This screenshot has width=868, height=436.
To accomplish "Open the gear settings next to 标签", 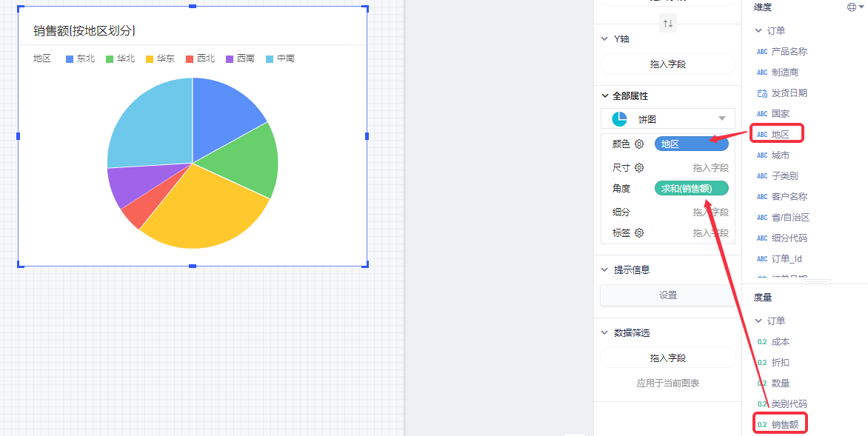I will pyautogui.click(x=639, y=232).
